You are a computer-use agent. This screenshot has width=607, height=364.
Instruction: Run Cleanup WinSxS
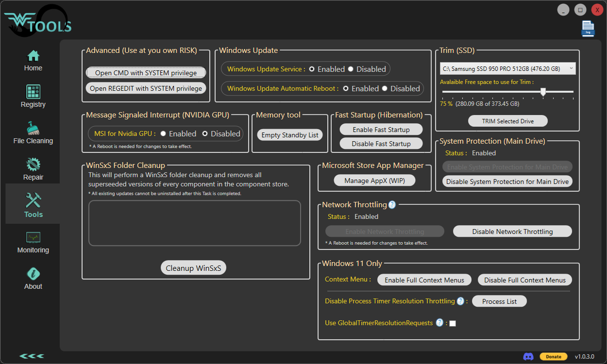[193, 267]
